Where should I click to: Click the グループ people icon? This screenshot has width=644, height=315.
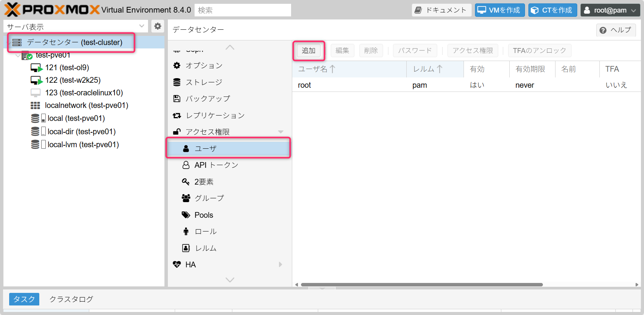186,198
